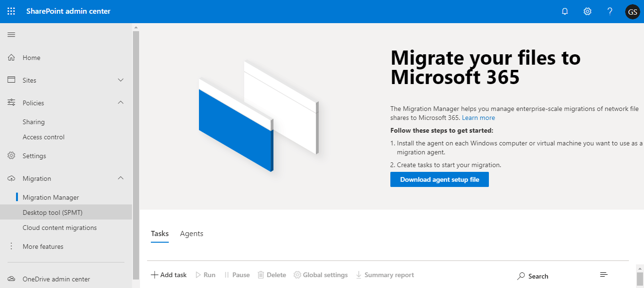This screenshot has height=288, width=644.
Task: Open the app launcher waffle icon
Action: (11, 11)
